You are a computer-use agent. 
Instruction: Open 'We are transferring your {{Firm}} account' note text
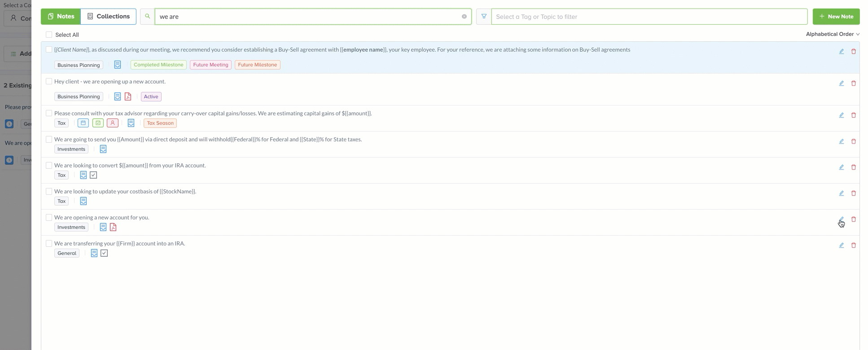click(x=120, y=243)
